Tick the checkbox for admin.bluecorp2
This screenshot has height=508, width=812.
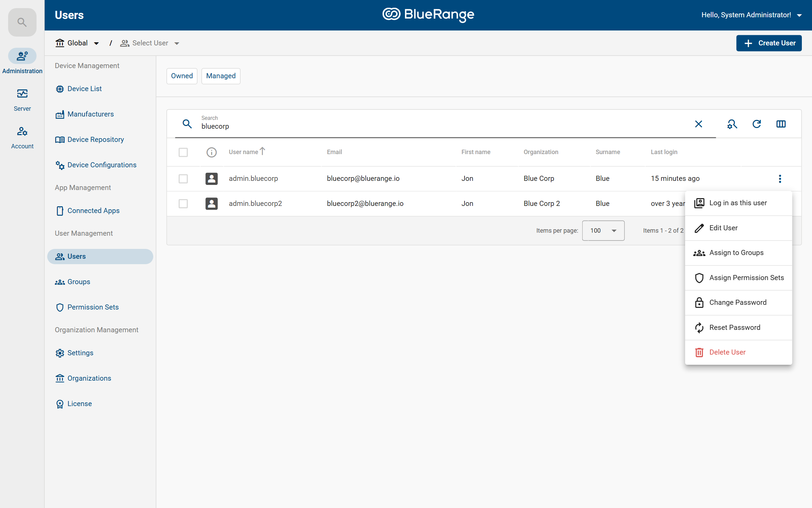pos(183,204)
